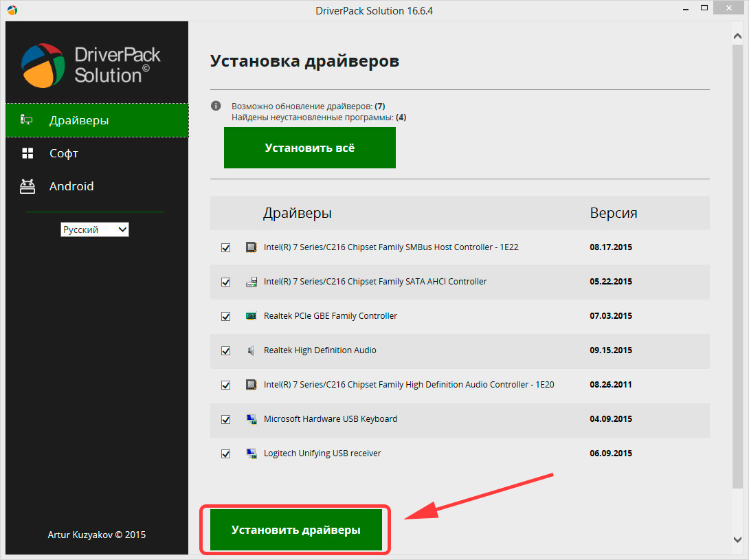749x560 pixels.
Task: Click the Artur Kuzyakov © 2015 credit
Action: pos(96,535)
